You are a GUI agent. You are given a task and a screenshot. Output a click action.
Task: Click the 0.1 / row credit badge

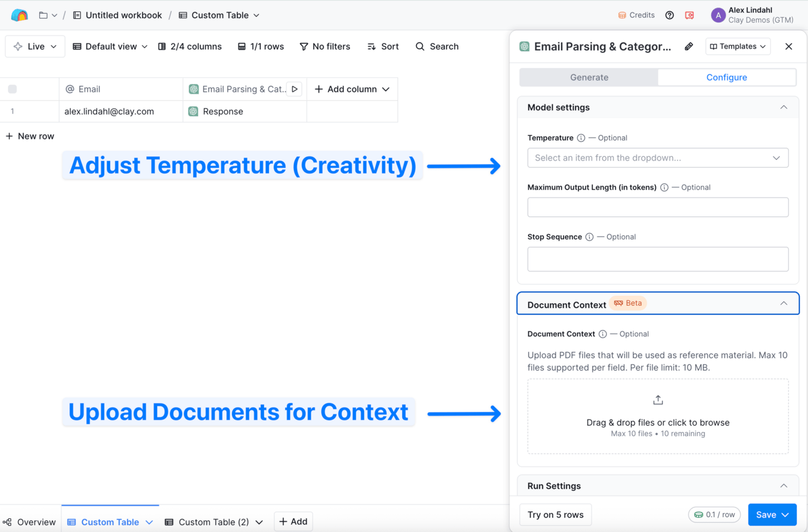714,514
